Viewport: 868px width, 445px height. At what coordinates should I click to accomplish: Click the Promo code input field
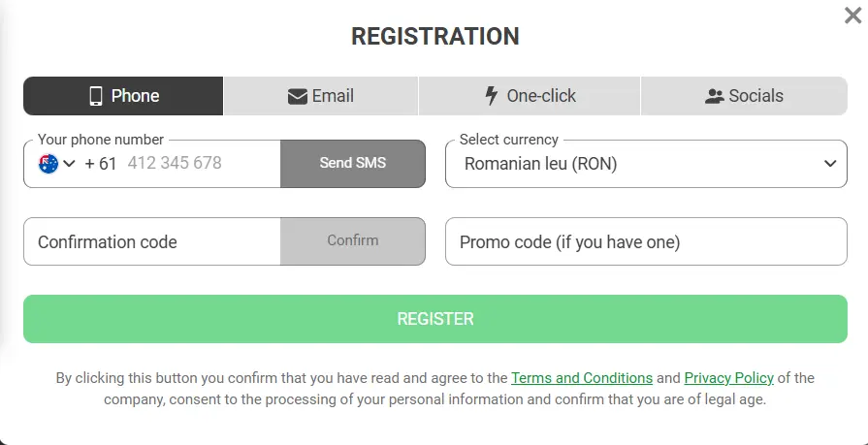[645, 241]
